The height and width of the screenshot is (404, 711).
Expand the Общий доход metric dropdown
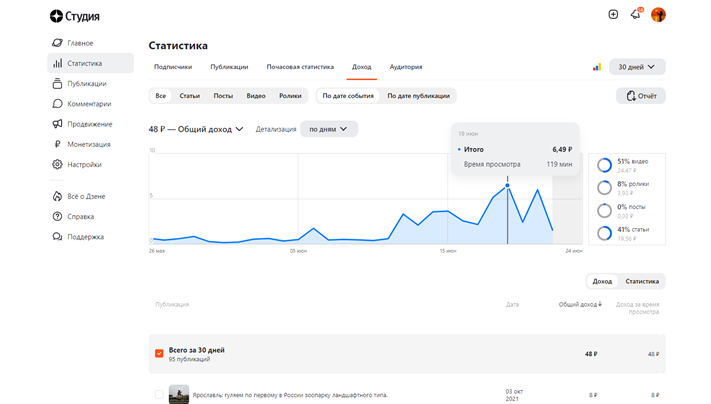pos(196,130)
